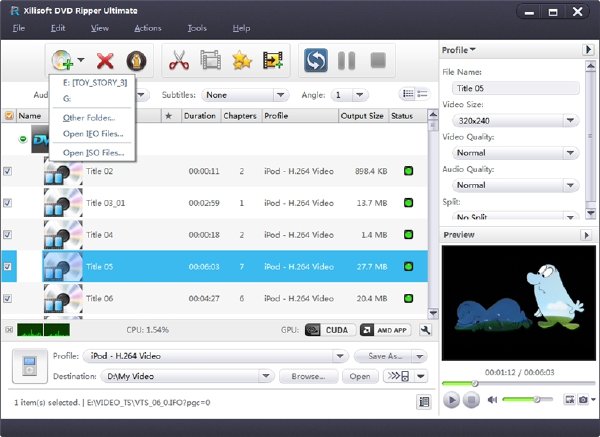
Task: Select the Title 06 row
Action: pyautogui.click(x=214, y=298)
